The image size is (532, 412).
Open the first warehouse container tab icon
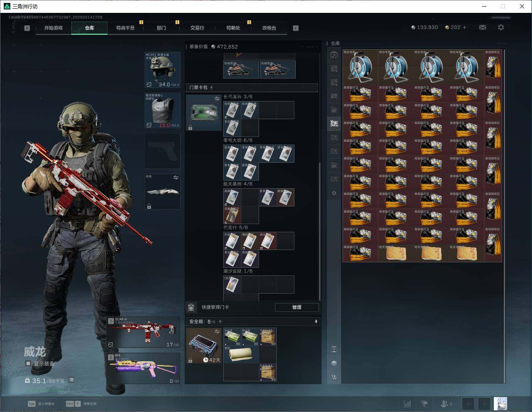[334, 55]
